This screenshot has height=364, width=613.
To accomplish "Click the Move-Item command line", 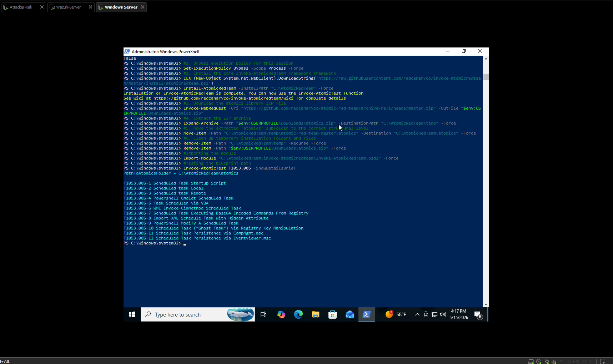I will [x=330, y=133].
